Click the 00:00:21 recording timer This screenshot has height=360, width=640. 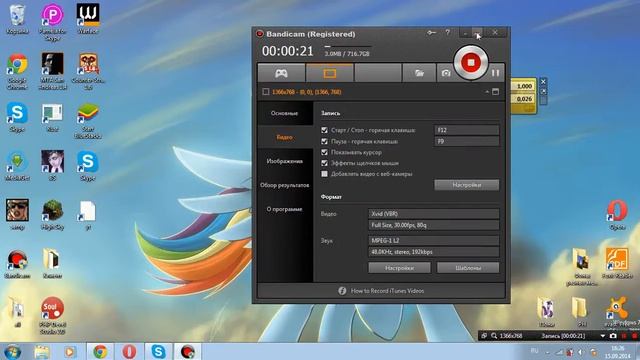[288, 51]
